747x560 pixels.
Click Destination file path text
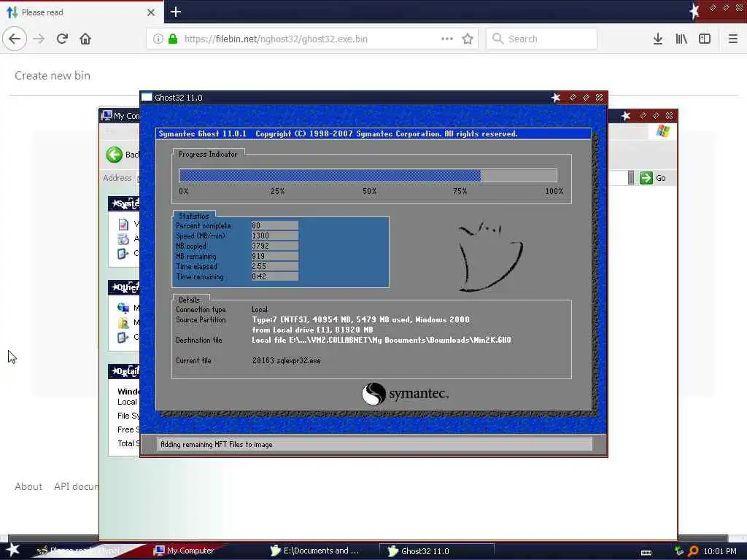(381, 340)
